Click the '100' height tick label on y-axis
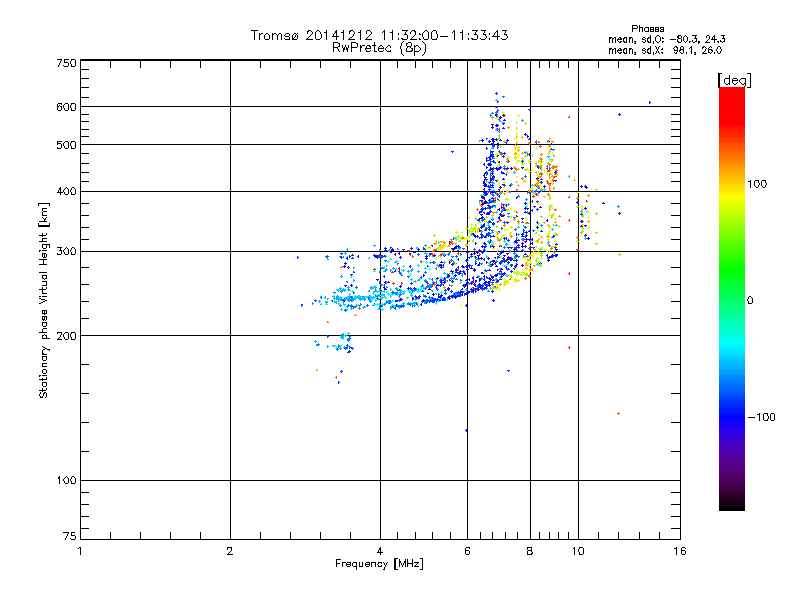 click(x=67, y=480)
